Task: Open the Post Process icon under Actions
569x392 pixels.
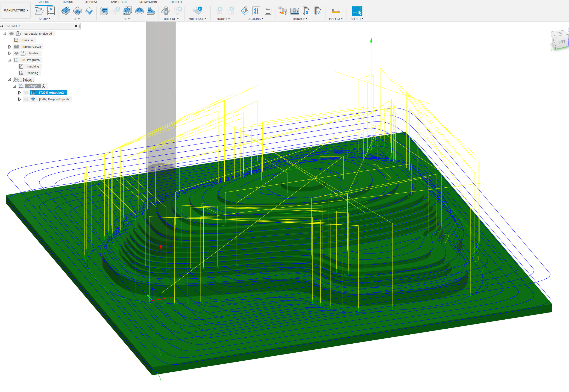Action: click(256, 11)
